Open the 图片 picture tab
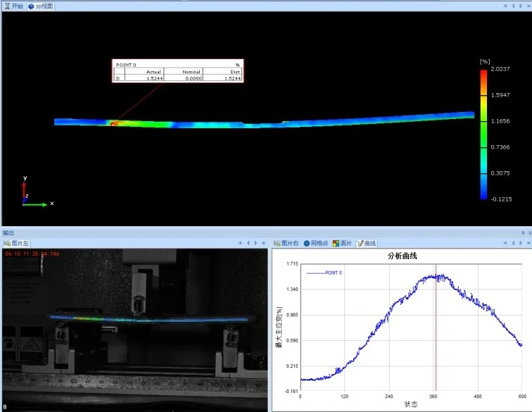Viewport: 532px width, 412px height. point(342,243)
